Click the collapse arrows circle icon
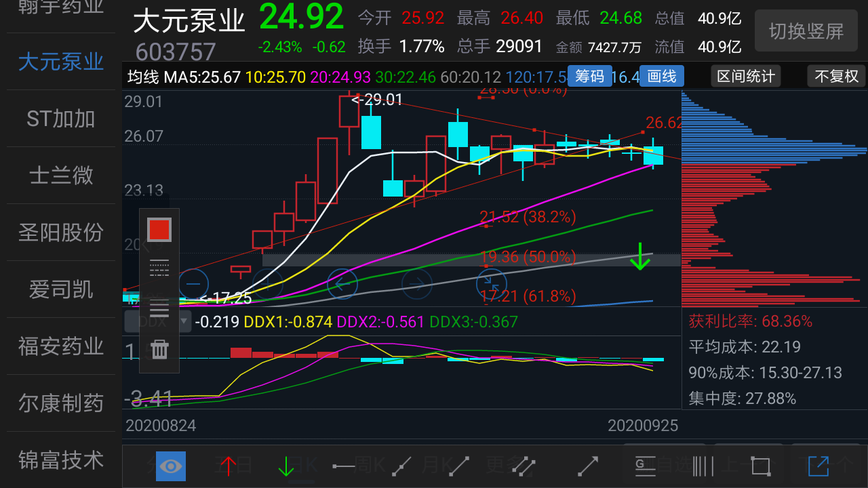868x488 pixels. (492, 284)
